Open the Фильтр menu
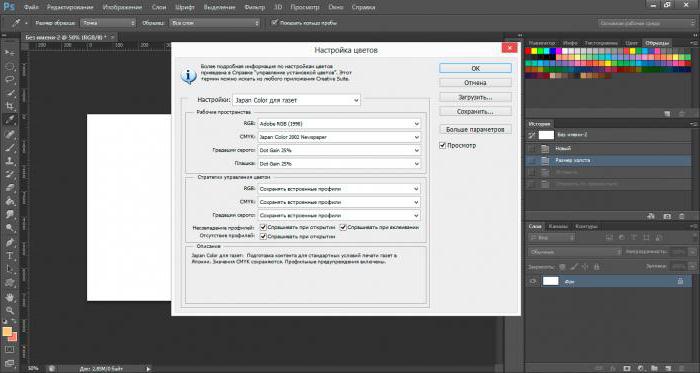 click(x=254, y=7)
